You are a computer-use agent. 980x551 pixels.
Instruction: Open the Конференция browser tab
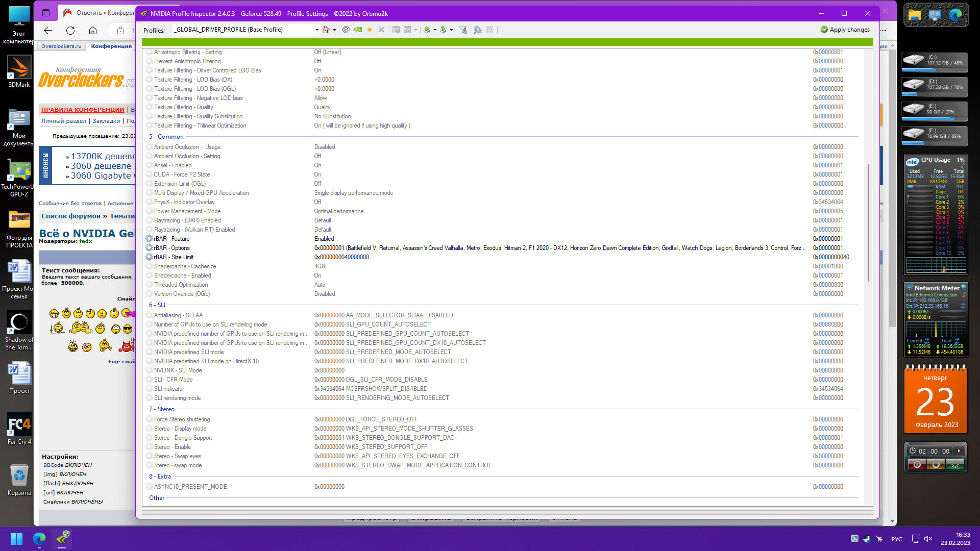click(111, 46)
